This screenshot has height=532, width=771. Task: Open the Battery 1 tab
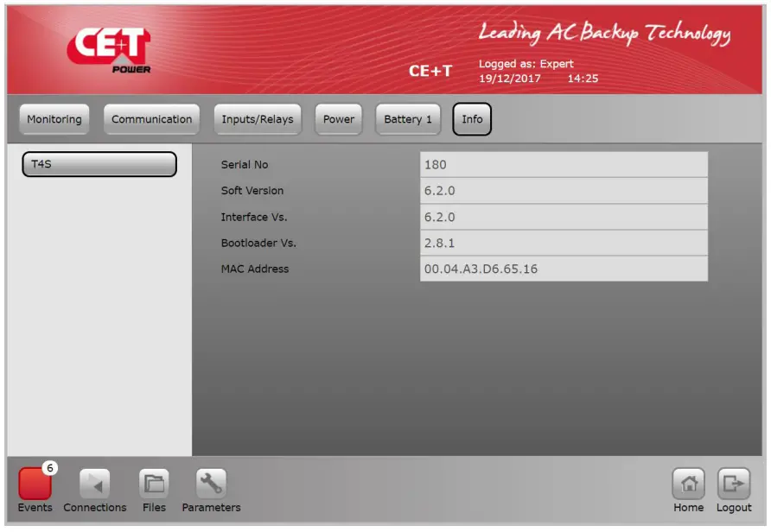pyautogui.click(x=408, y=119)
